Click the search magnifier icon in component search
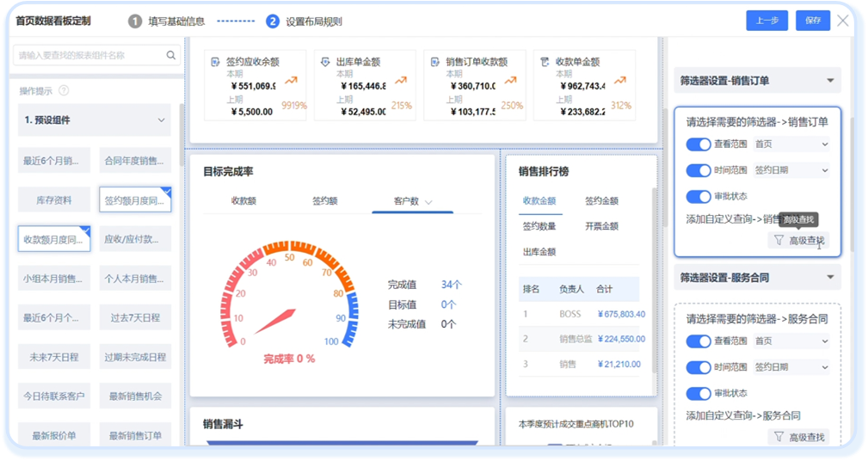868x461 pixels. [x=171, y=56]
